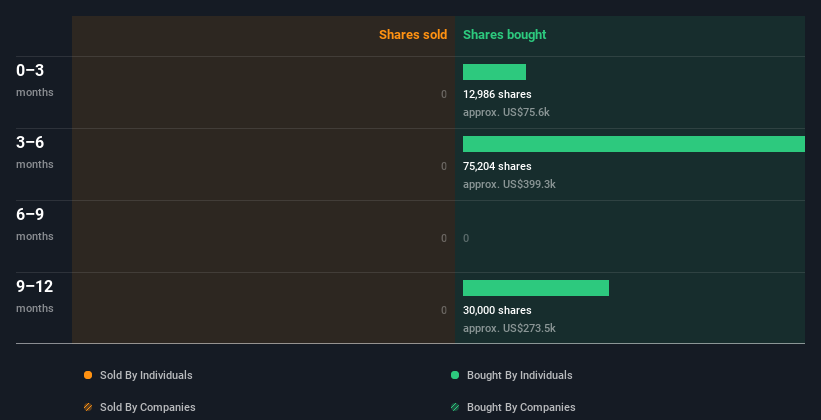Click the shares sold zero in 3–6 months
Image resolution: width=821 pixels, height=420 pixels.
444,166
